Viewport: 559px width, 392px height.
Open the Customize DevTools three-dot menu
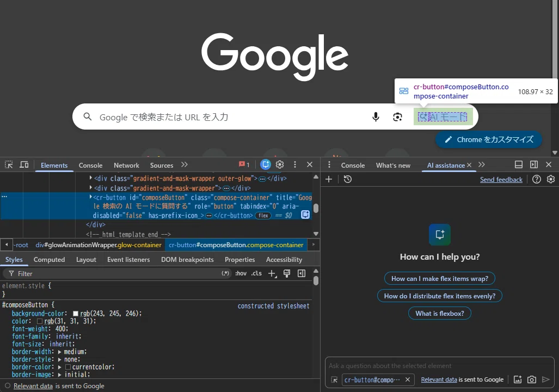click(295, 164)
